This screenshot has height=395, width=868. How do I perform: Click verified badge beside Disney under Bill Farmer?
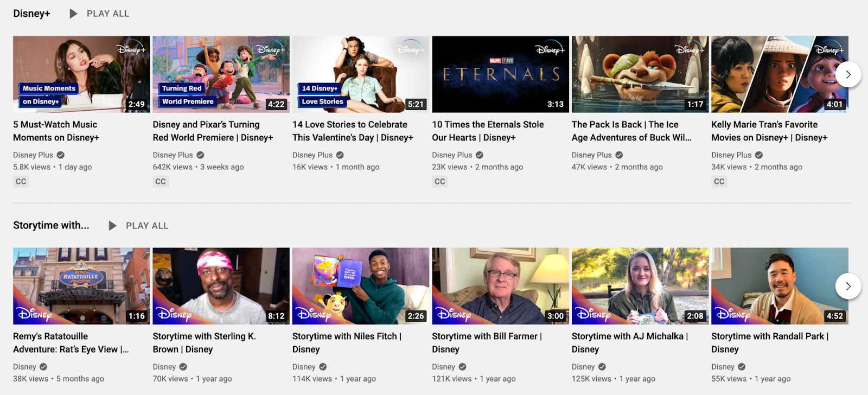462,367
